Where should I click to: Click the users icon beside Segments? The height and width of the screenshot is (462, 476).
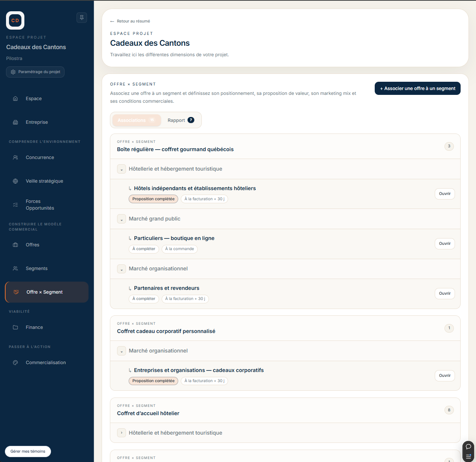click(15, 268)
